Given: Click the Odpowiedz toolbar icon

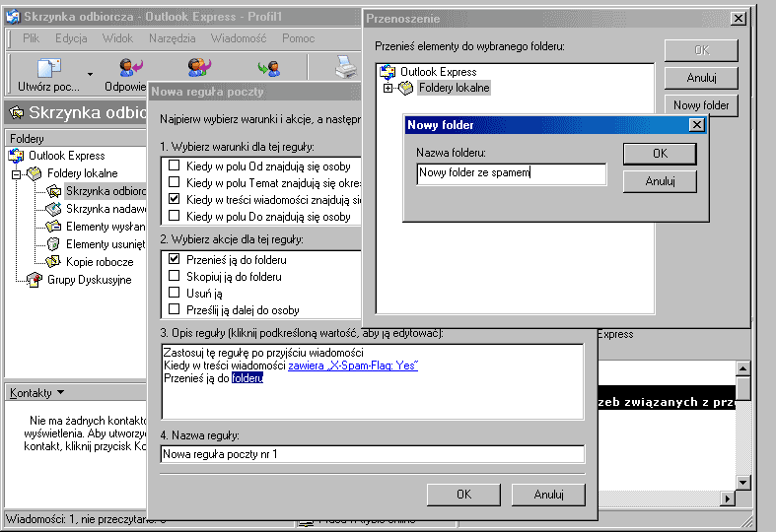Looking at the screenshot, I should click(x=126, y=69).
